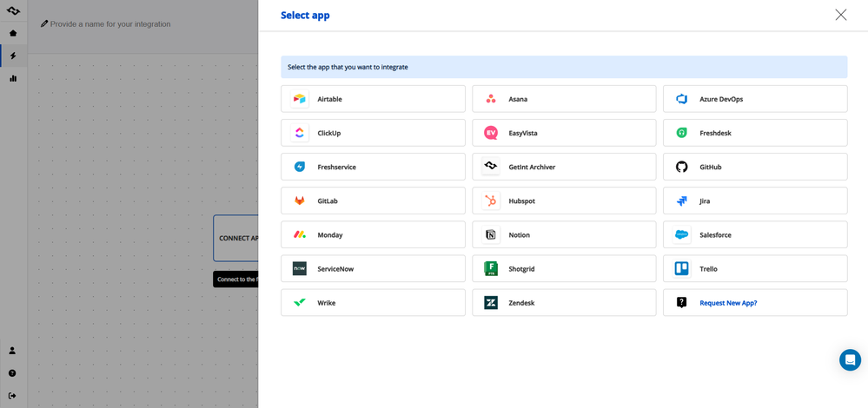Open the bar chart reports icon
The width and height of the screenshot is (868, 408).
point(13,78)
